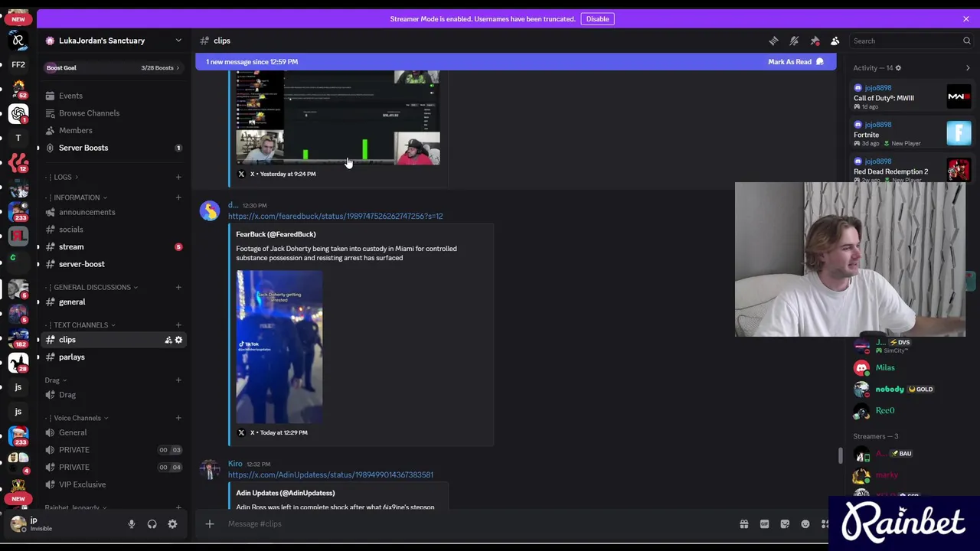Open User Settings gear
This screenshot has height=551, width=980.
(x=172, y=524)
